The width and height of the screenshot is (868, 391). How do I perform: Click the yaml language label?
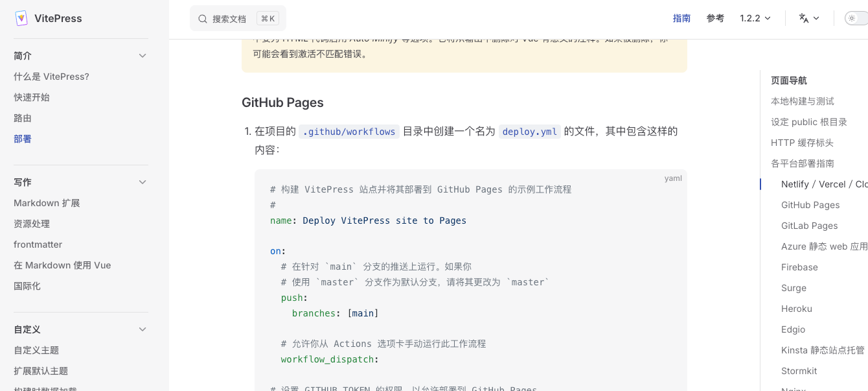point(673,178)
